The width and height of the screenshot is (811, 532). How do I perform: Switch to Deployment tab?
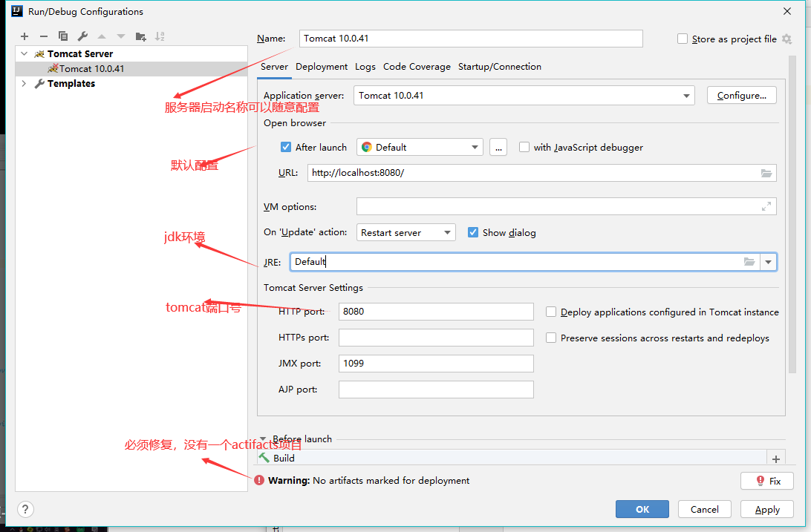click(x=322, y=67)
